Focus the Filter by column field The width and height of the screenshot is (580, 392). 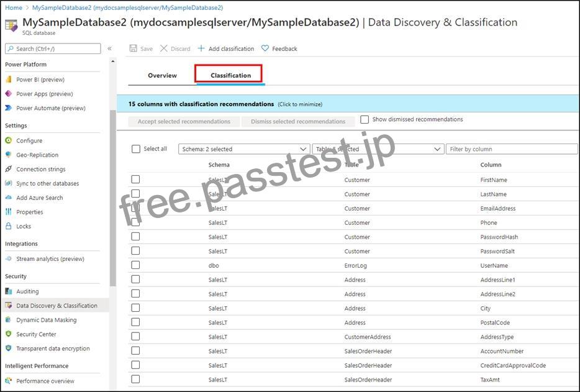point(512,149)
